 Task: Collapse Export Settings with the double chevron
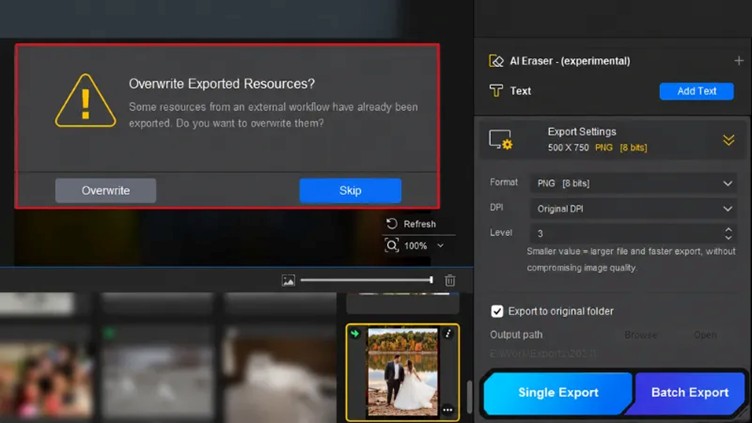(728, 140)
